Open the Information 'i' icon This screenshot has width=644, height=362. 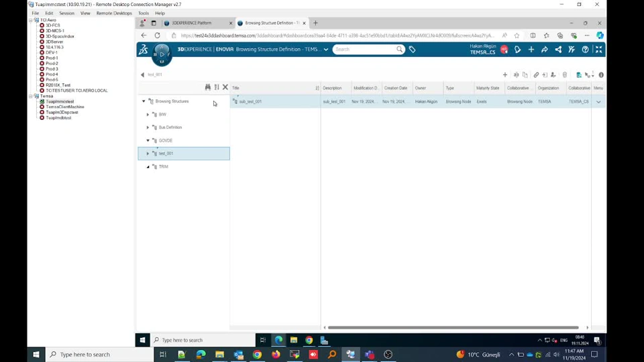tap(601, 74)
